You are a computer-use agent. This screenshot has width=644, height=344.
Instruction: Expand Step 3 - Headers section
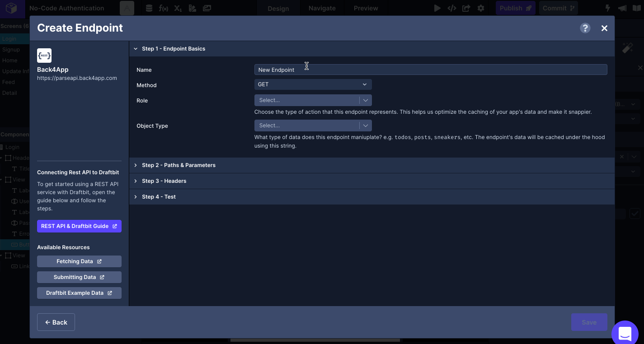[371, 181]
